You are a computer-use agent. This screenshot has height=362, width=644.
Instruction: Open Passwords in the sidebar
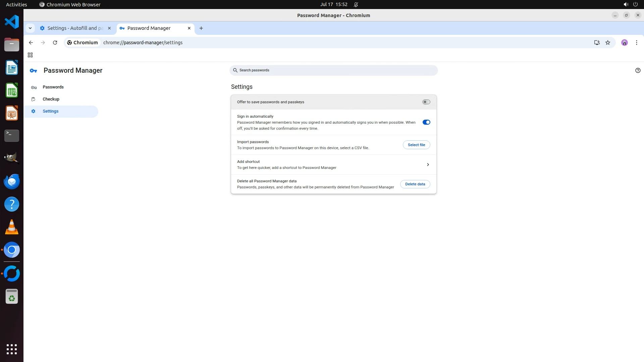pyautogui.click(x=53, y=87)
